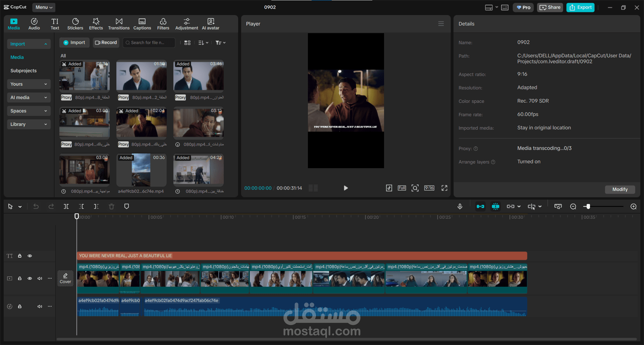Open the Text tab
This screenshot has width=644, height=345.
click(55, 24)
